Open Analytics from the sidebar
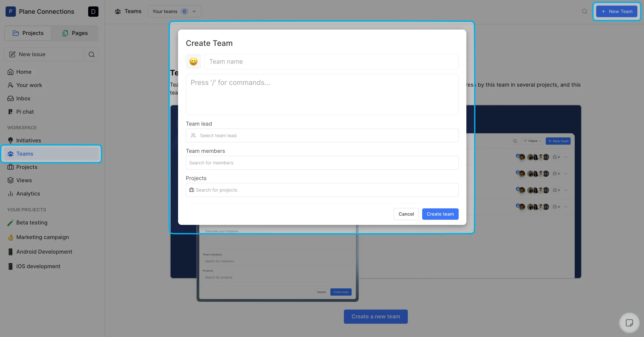644x337 pixels. point(28,193)
